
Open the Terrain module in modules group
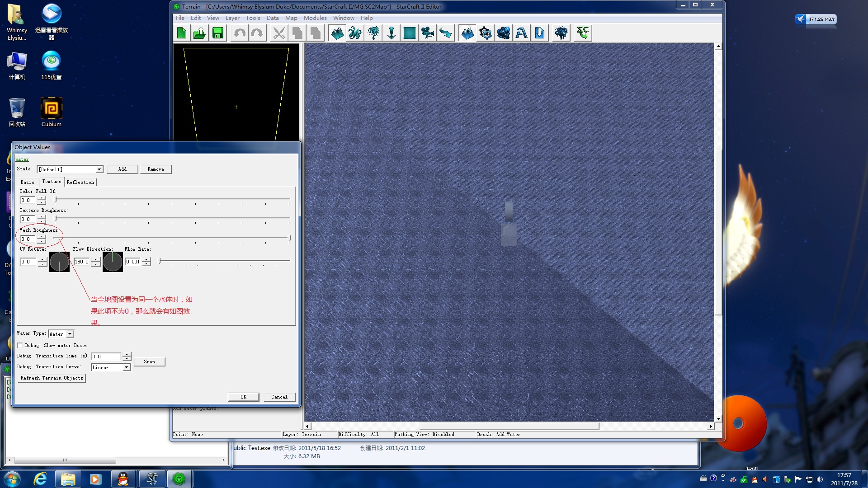[x=467, y=33]
